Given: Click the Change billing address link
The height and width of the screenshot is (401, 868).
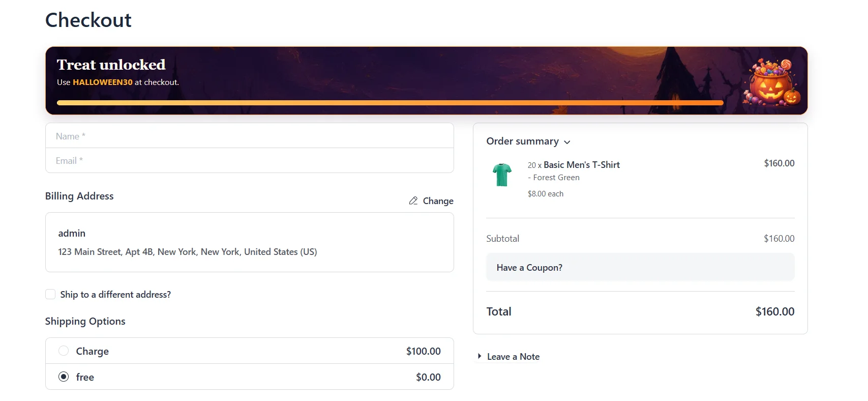Looking at the screenshot, I should pyautogui.click(x=438, y=201).
